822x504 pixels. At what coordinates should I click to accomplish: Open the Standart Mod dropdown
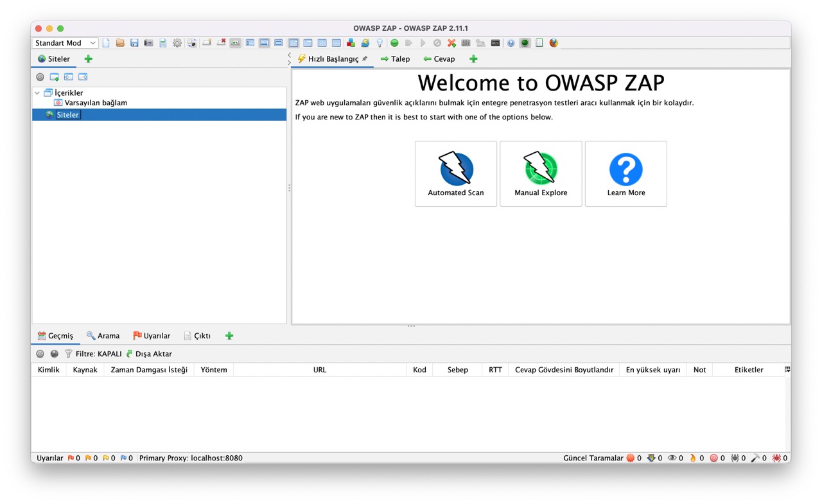click(x=65, y=43)
